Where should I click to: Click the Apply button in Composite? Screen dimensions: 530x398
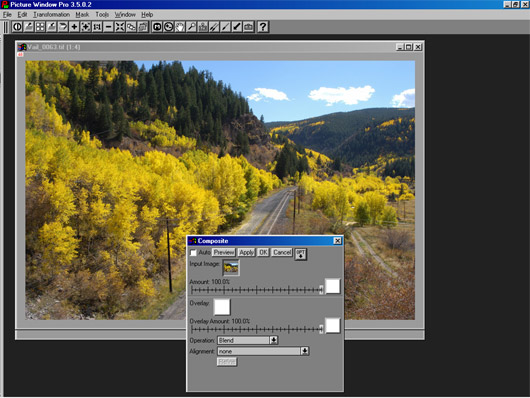point(246,252)
